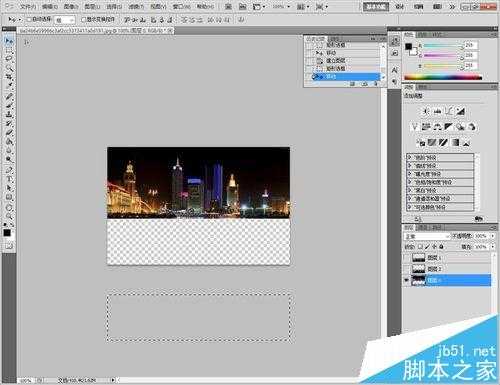Show the 图层 1 layer
The image size is (500, 385).
406,258
